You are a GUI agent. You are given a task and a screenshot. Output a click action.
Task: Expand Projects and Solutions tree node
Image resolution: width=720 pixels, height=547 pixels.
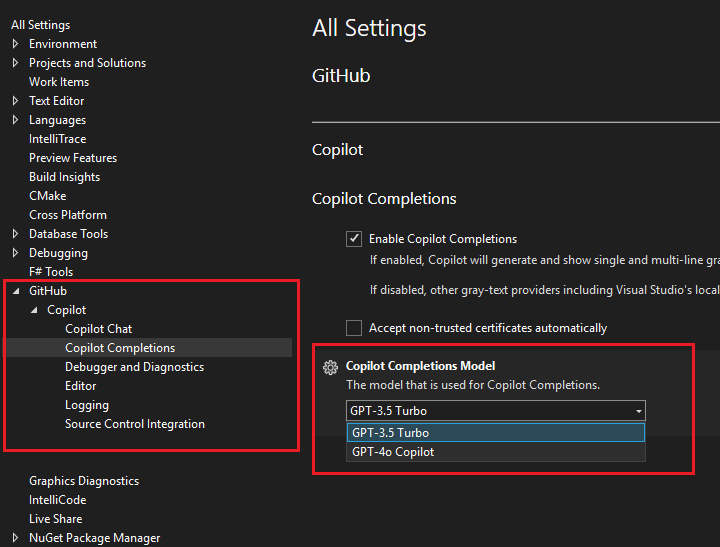pos(15,63)
